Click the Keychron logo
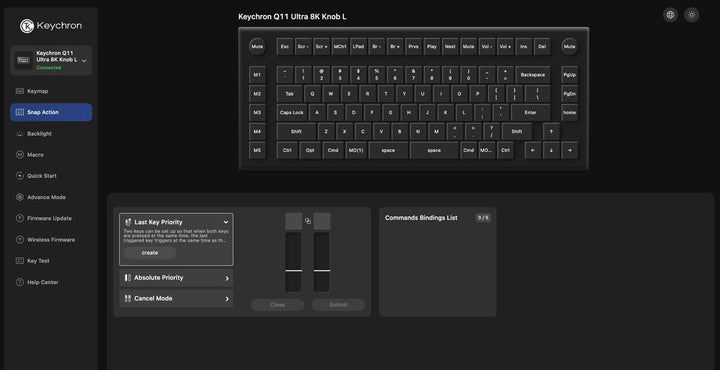Viewport: 720px width, 370px height. coord(51,26)
